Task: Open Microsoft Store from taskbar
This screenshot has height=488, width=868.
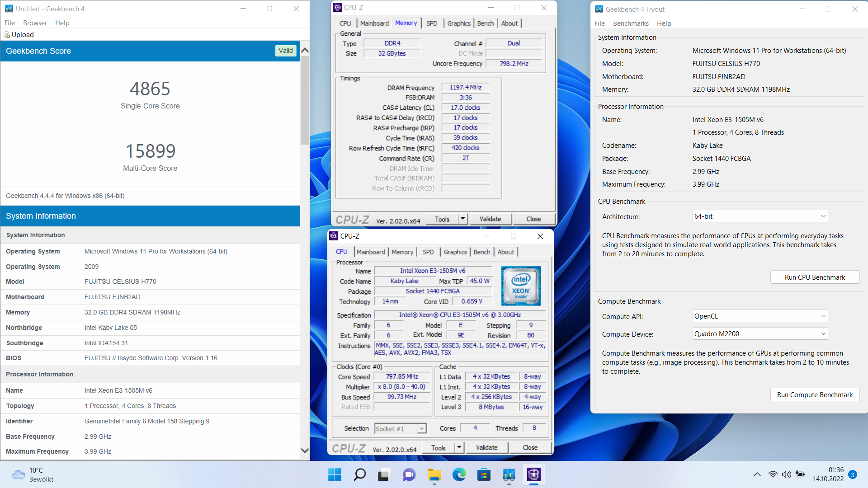Action: point(484,475)
